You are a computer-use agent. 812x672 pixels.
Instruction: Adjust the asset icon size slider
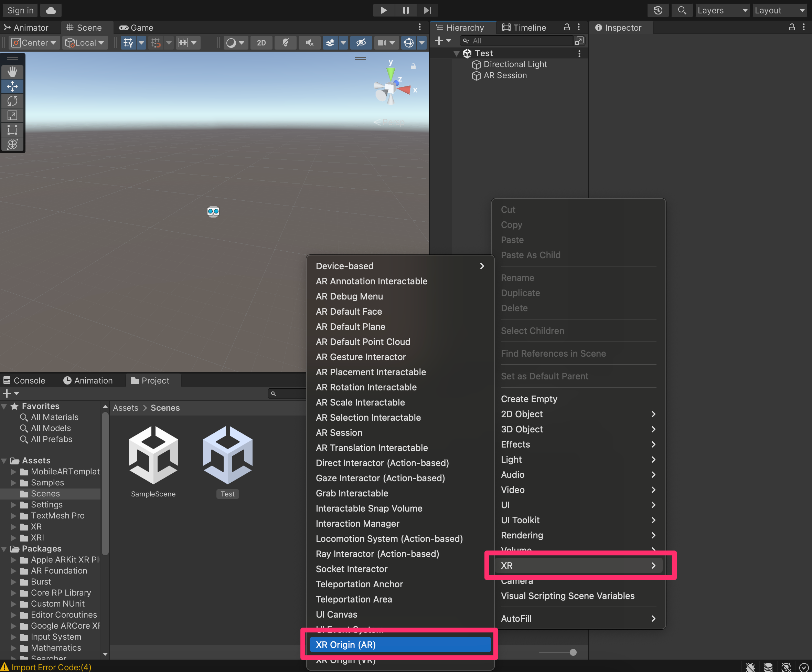(573, 653)
